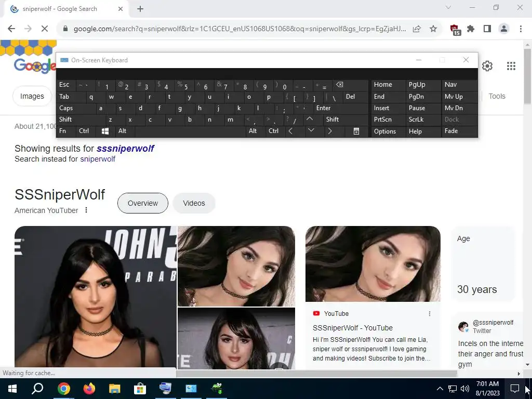Show hidden system tray icons
Screen dimensions: 532x399
tap(440, 389)
